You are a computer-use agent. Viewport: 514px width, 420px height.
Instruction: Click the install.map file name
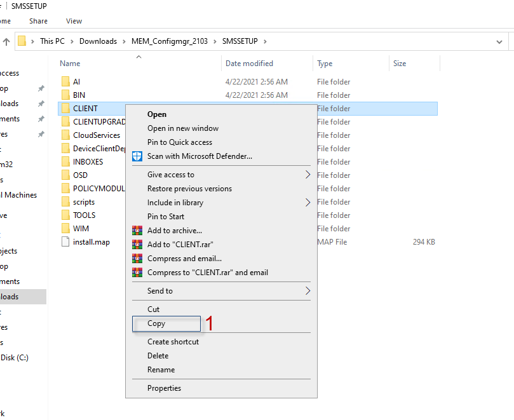[x=91, y=242]
